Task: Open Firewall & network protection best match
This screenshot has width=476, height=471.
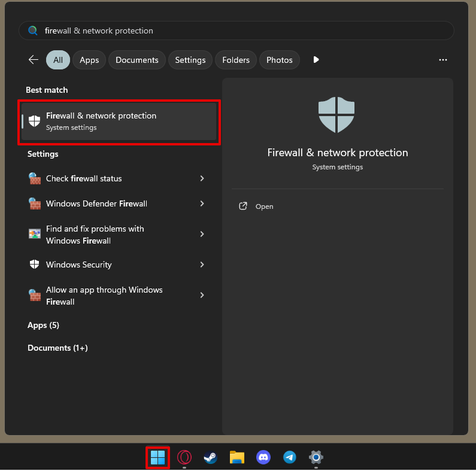Action: click(119, 121)
